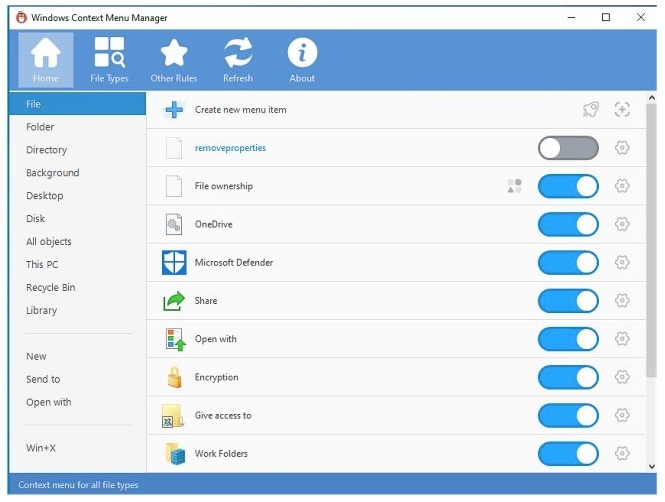Open the gear options for Give access to
The height and width of the screenshot is (502, 665).
coord(622,416)
